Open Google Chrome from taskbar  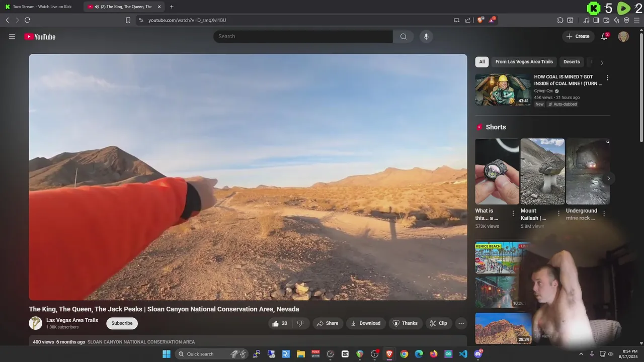[x=404, y=354]
